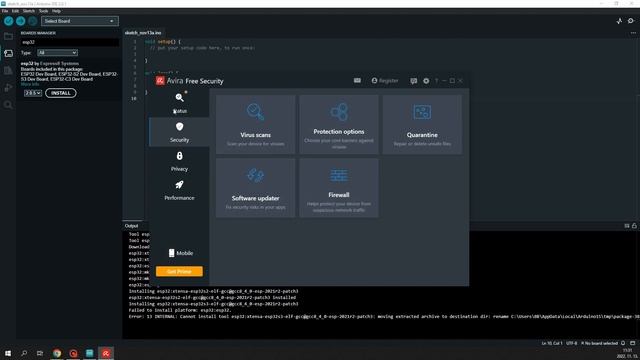Viewport: 640px width, 360px height.
Task: Toggle the bottom panel icon in status bar
Action: pyautogui.click(x=633, y=343)
